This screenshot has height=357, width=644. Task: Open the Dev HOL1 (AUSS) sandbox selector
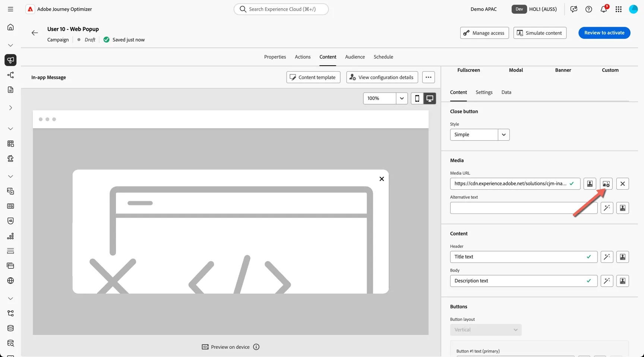click(x=534, y=9)
